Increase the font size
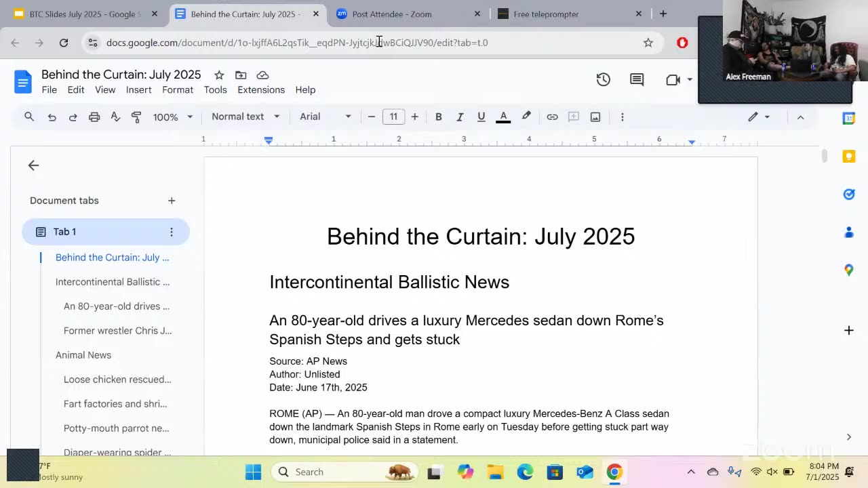The height and width of the screenshot is (488, 868). (x=415, y=117)
